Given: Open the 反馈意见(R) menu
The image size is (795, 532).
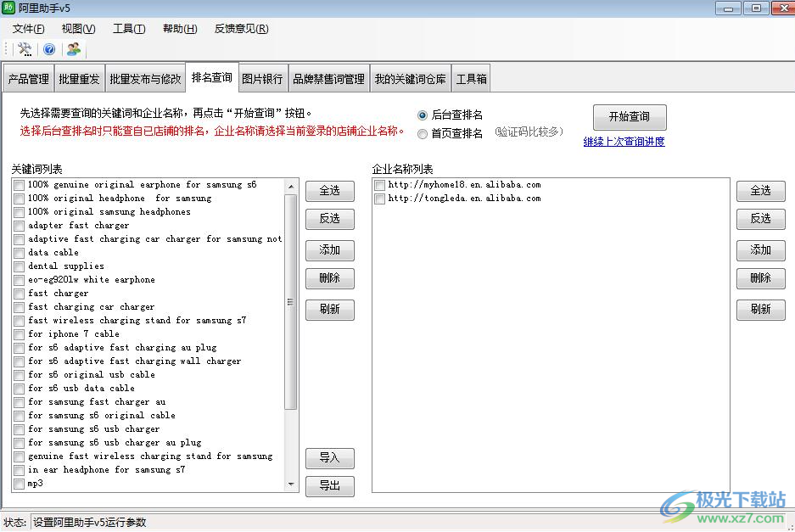Looking at the screenshot, I should (x=241, y=29).
